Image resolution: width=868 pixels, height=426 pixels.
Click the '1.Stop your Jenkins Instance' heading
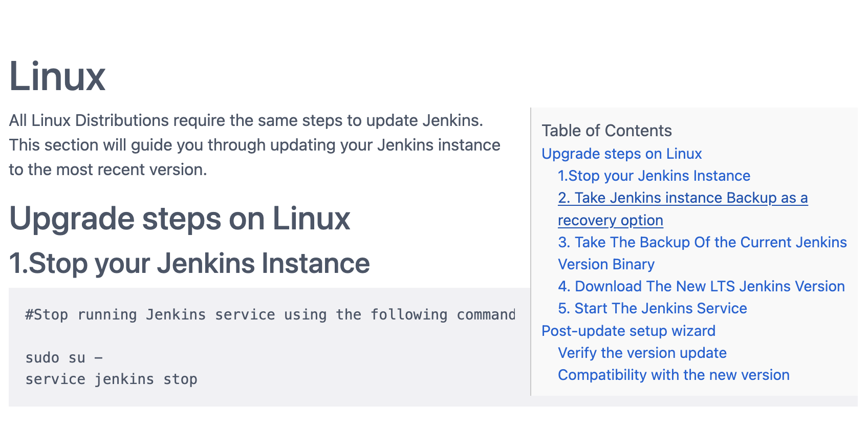pyautogui.click(x=189, y=263)
